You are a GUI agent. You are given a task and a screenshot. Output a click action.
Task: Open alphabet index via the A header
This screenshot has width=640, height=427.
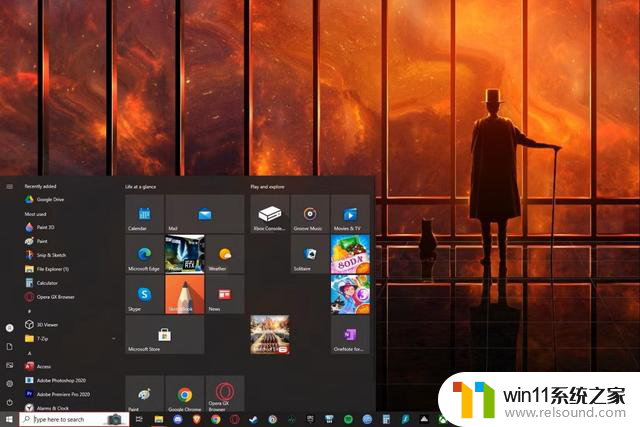[x=29, y=353]
